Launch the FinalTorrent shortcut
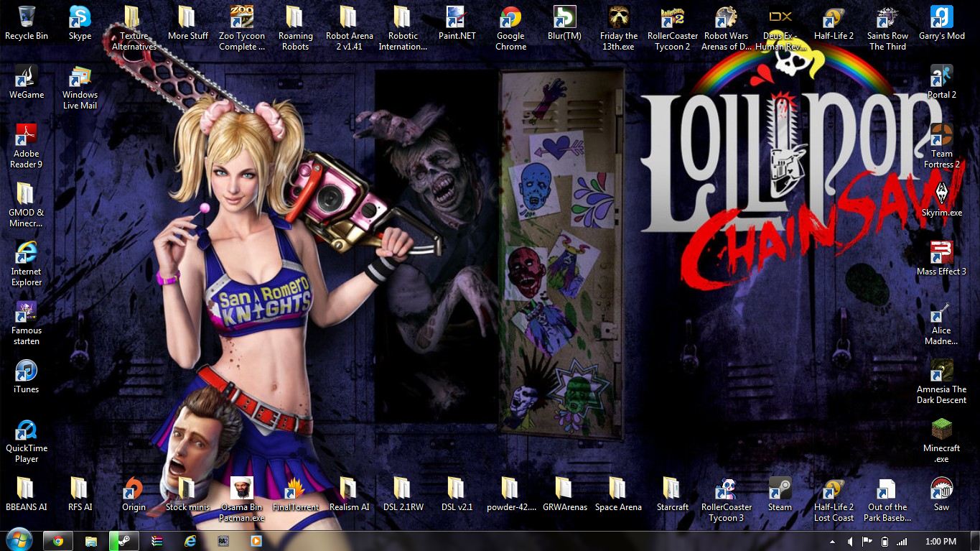This screenshot has width=980, height=551. click(295, 494)
